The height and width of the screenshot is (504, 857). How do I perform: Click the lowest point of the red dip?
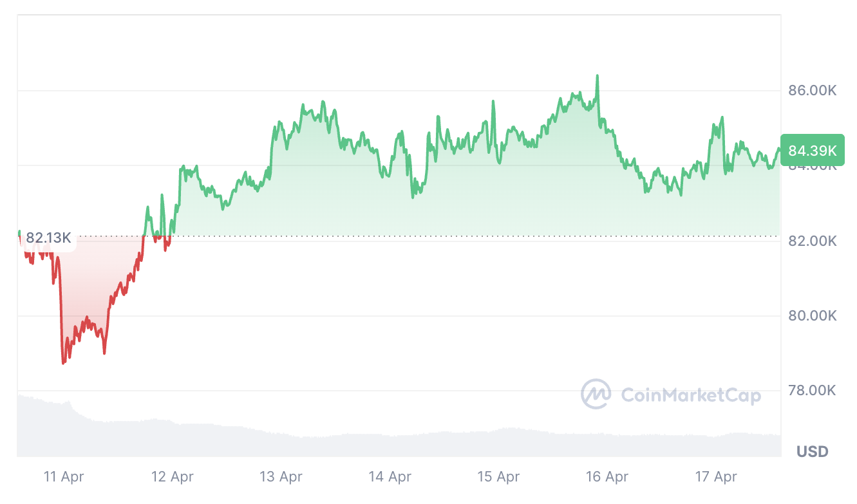[x=63, y=363]
